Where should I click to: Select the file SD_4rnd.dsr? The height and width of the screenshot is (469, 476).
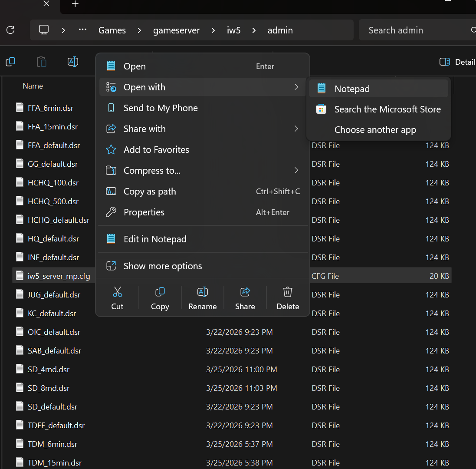49,370
